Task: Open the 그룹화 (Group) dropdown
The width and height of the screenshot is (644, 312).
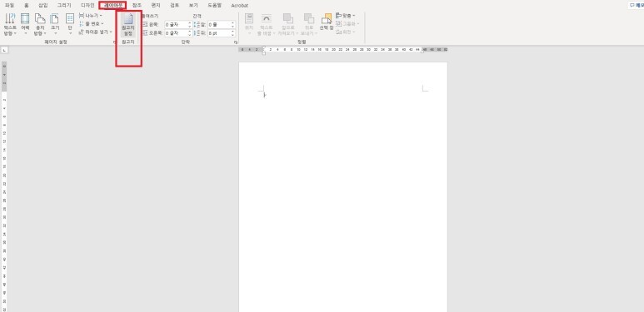Action: (347, 24)
